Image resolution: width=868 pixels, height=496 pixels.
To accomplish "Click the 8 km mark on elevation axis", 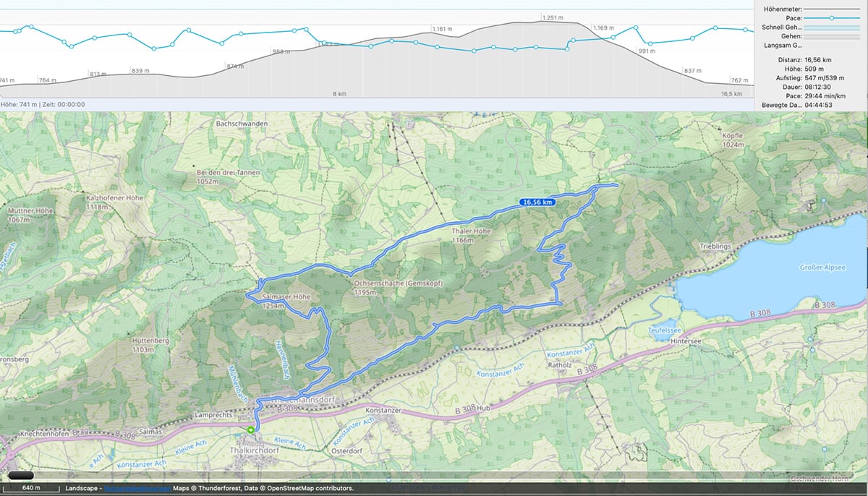I will (x=339, y=94).
